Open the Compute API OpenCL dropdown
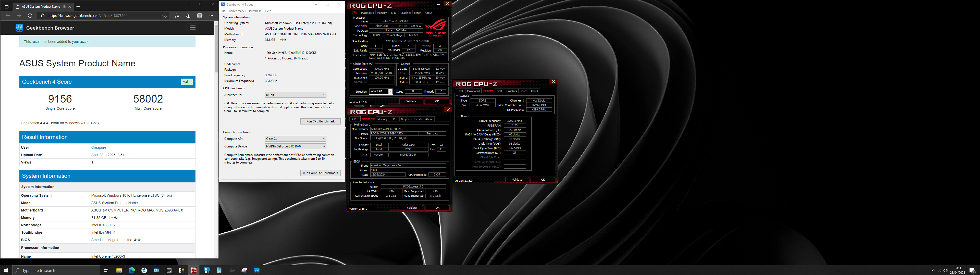Viewport: 980px width, 275px height. [x=296, y=139]
